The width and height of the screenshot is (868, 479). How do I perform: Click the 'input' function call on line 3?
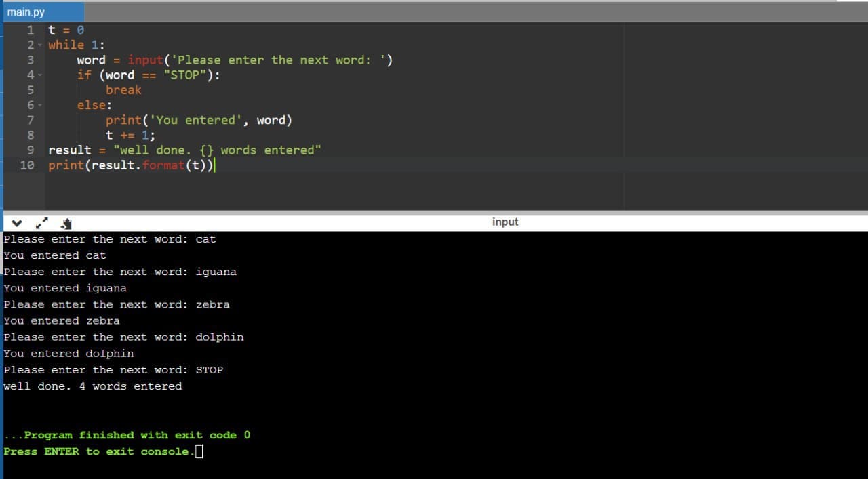pyautogui.click(x=145, y=60)
